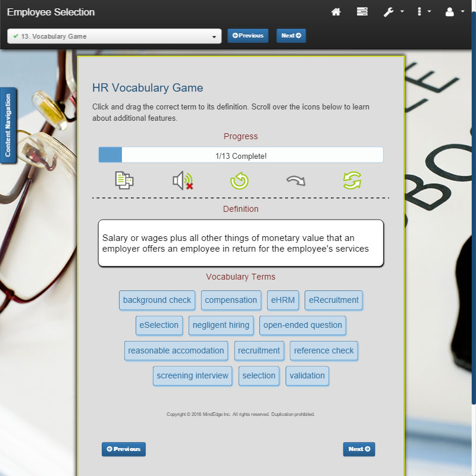Open the vertical dots options menu
476x476 pixels.
pos(423,12)
